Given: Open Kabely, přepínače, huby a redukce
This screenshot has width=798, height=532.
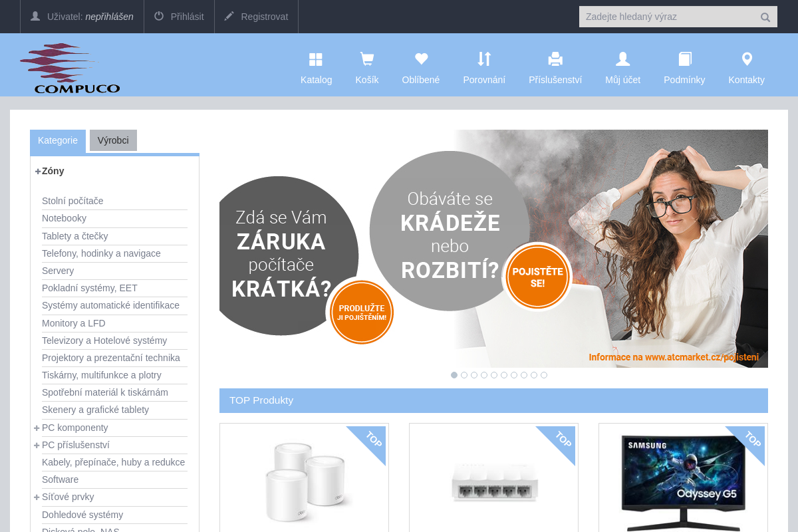Looking at the screenshot, I should pyautogui.click(x=113, y=462).
